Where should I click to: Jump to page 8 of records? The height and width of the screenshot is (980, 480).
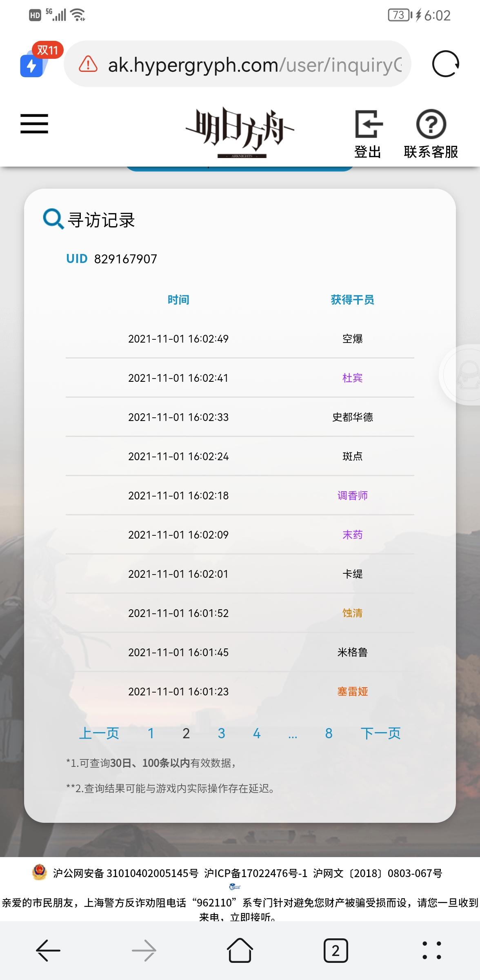[329, 733]
